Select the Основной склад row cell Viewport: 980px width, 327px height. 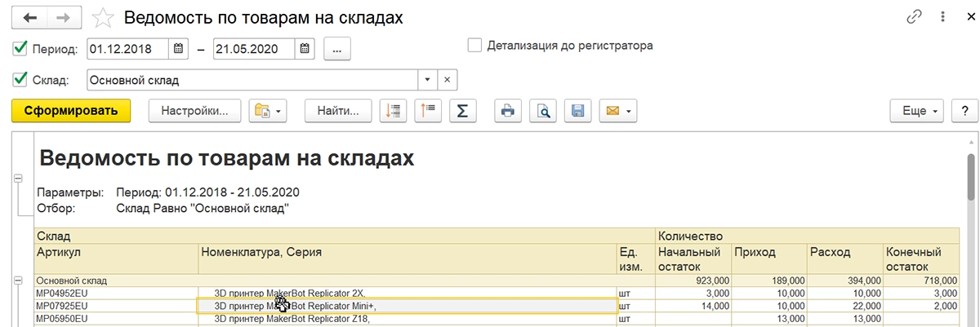[x=345, y=280]
